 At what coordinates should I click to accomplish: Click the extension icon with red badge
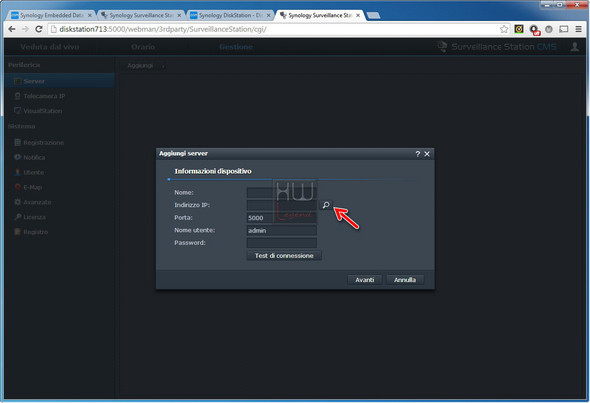(x=534, y=30)
